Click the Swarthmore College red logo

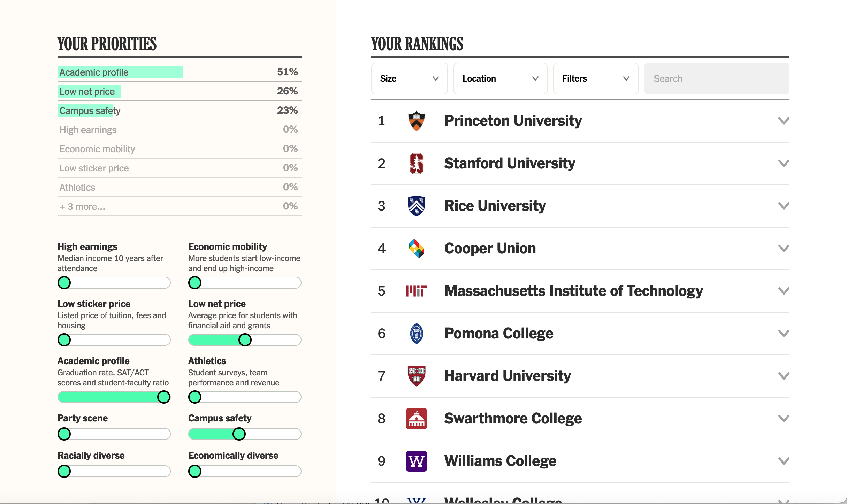click(x=416, y=419)
